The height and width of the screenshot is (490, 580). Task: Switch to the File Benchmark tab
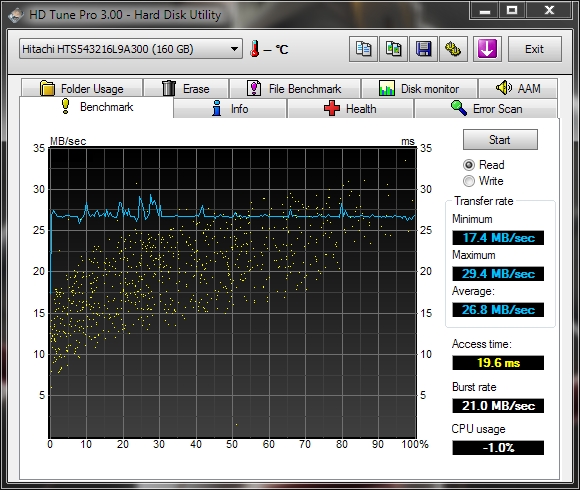coord(295,88)
